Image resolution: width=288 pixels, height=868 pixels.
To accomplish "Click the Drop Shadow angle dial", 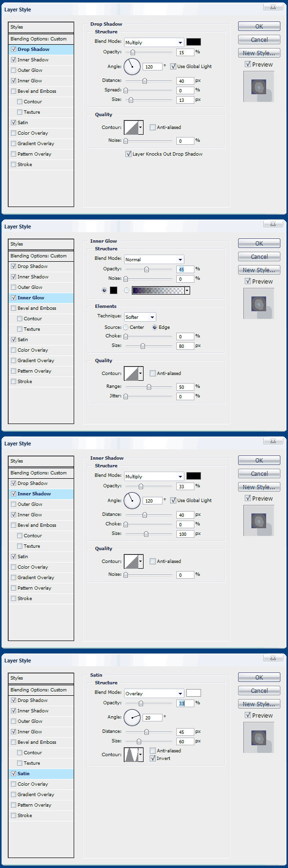I will pyautogui.click(x=132, y=66).
